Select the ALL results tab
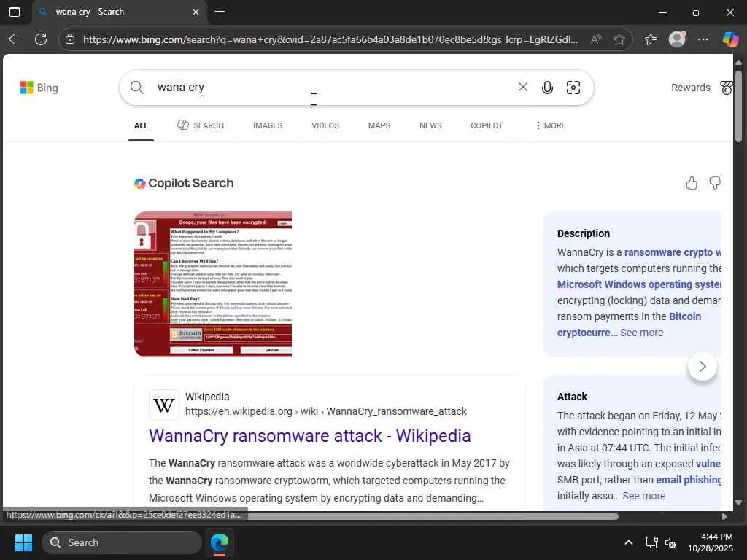 click(141, 125)
